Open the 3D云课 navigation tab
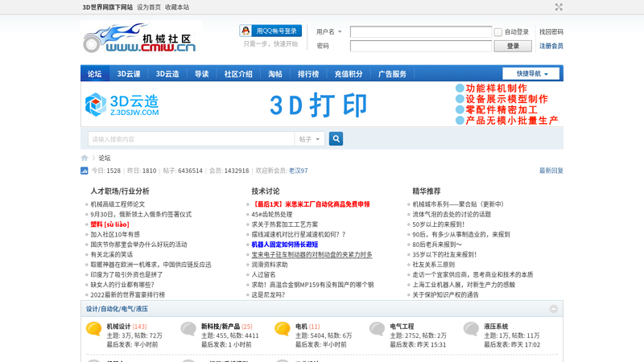Viewport: 644px width, 362px height. [129, 74]
